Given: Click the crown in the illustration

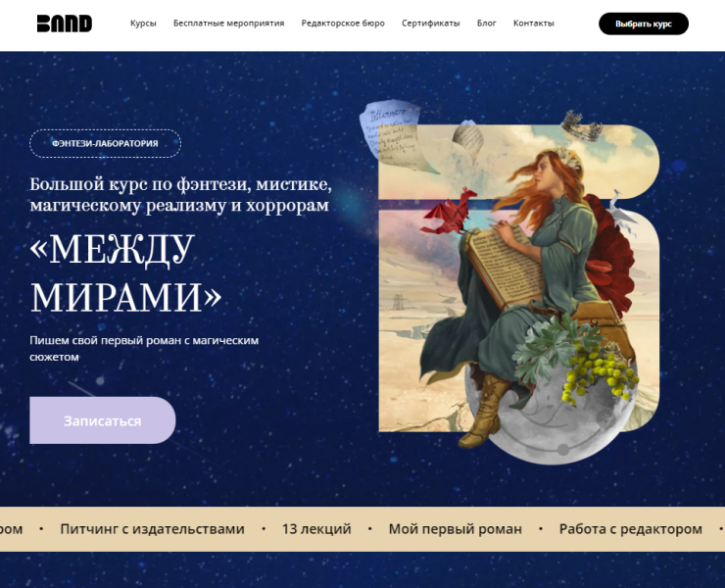Looking at the screenshot, I should tap(581, 125).
